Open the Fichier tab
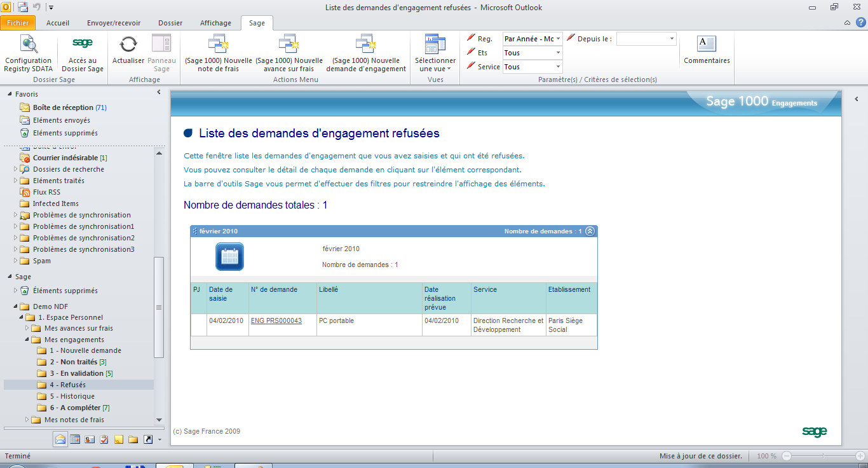The height and width of the screenshot is (468, 868). 18,23
